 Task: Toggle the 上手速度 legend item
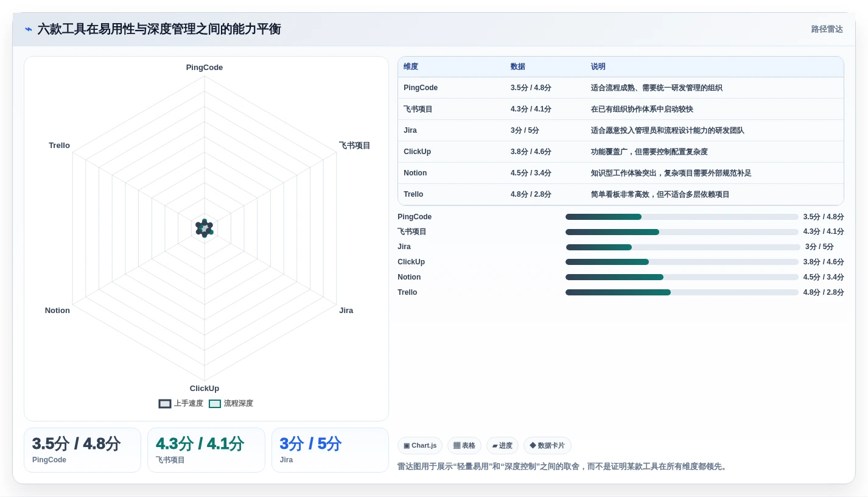[x=181, y=403]
